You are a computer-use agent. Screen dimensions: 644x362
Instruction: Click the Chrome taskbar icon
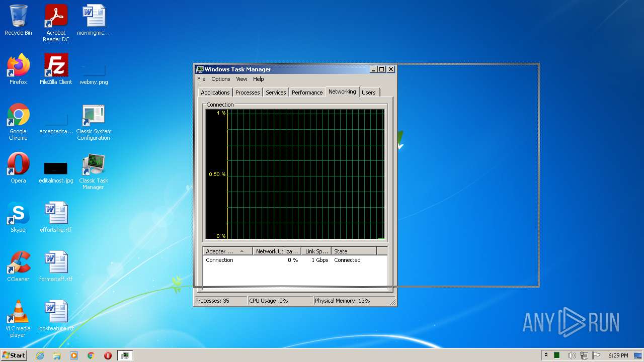coord(91,355)
